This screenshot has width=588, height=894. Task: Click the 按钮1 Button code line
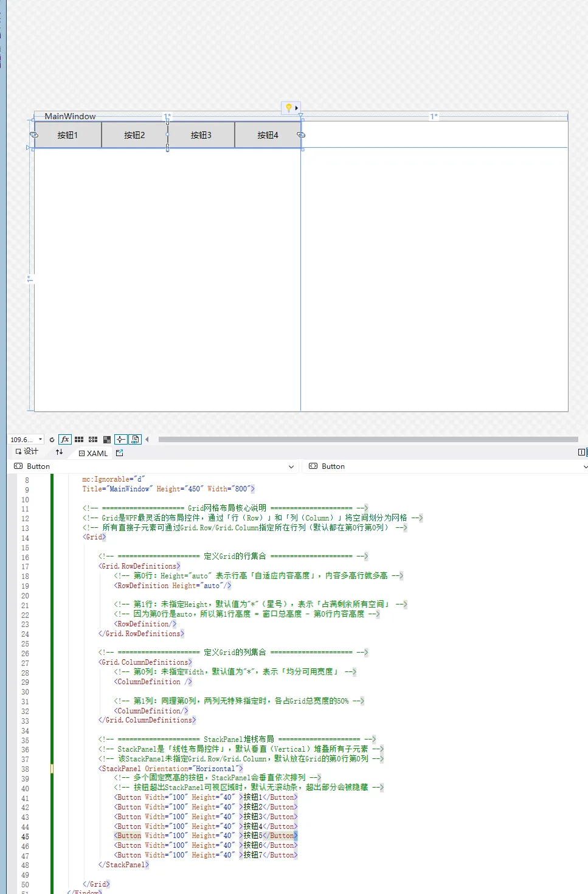tap(206, 797)
